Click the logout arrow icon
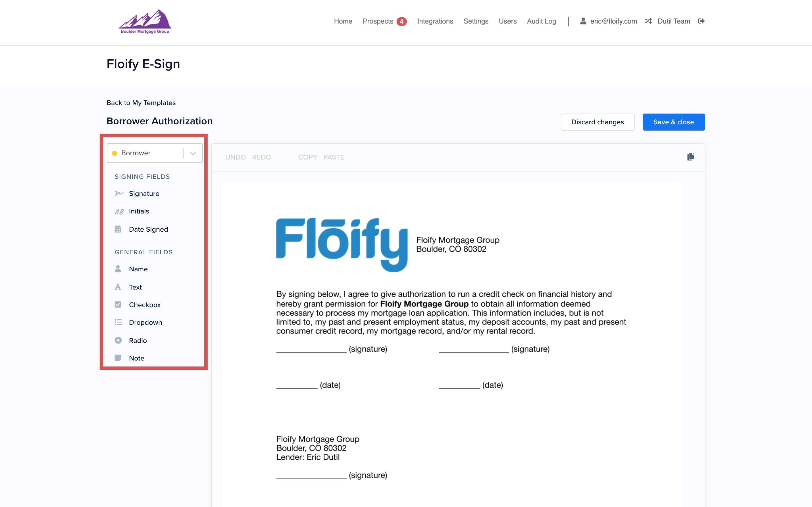812x507 pixels. coord(701,21)
